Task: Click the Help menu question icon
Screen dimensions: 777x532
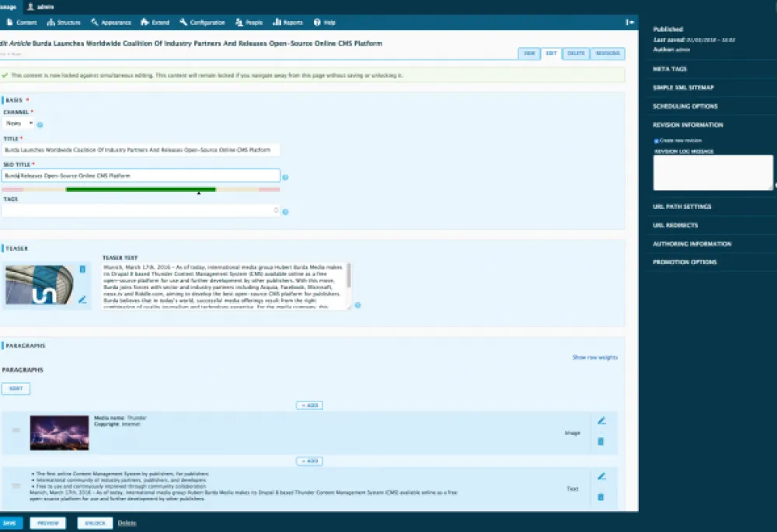Action: click(x=317, y=23)
